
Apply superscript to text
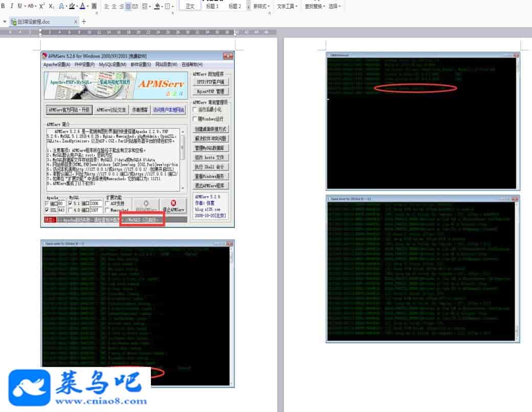[42, 6]
